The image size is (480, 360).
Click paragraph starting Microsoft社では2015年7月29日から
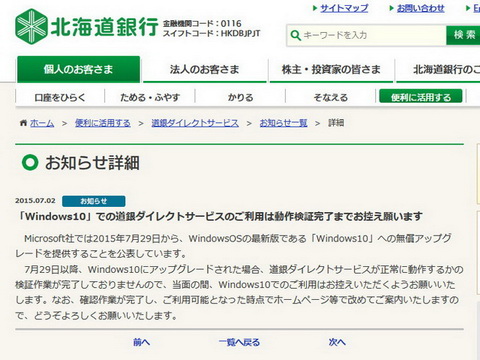pos(233,246)
